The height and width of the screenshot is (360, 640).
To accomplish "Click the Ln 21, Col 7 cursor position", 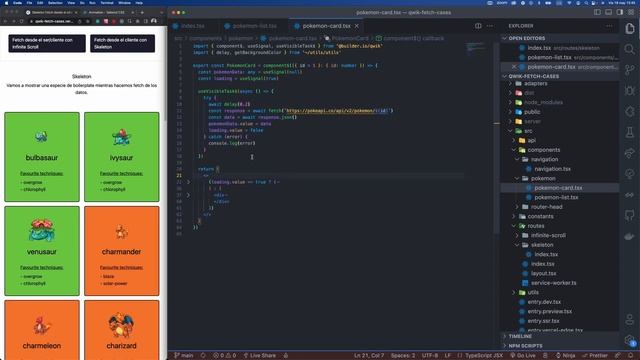I will (368, 356).
